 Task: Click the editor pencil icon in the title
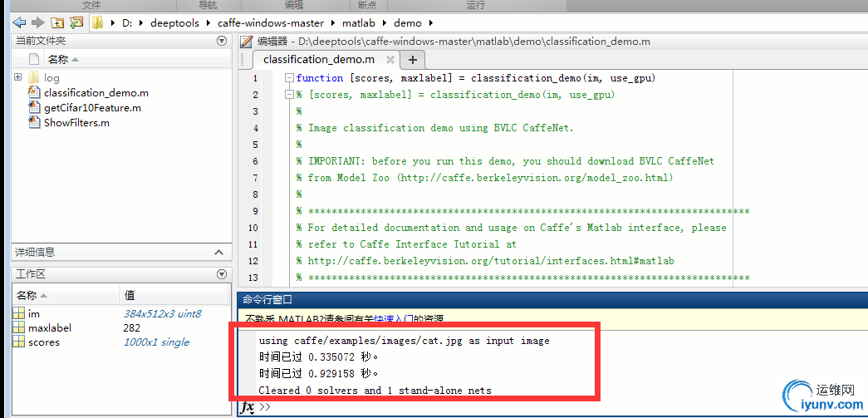246,42
